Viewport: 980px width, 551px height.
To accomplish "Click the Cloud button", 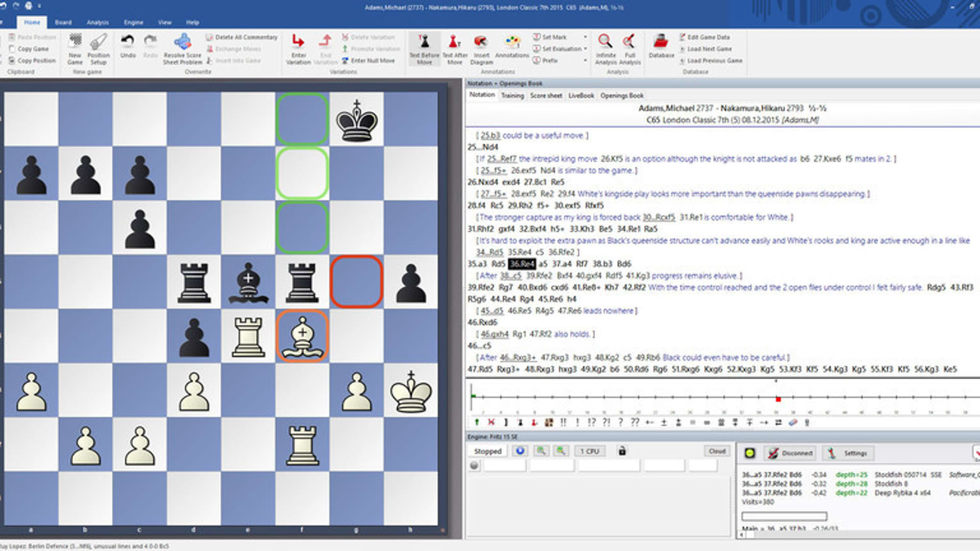I will 717,451.
